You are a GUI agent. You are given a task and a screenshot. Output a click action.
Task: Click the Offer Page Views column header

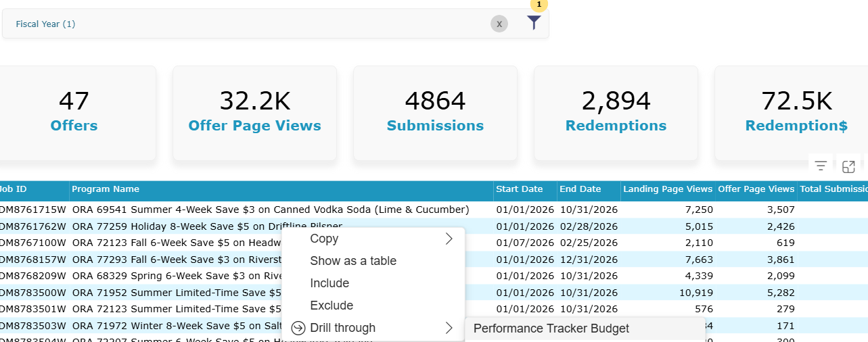click(x=756, y=189)
